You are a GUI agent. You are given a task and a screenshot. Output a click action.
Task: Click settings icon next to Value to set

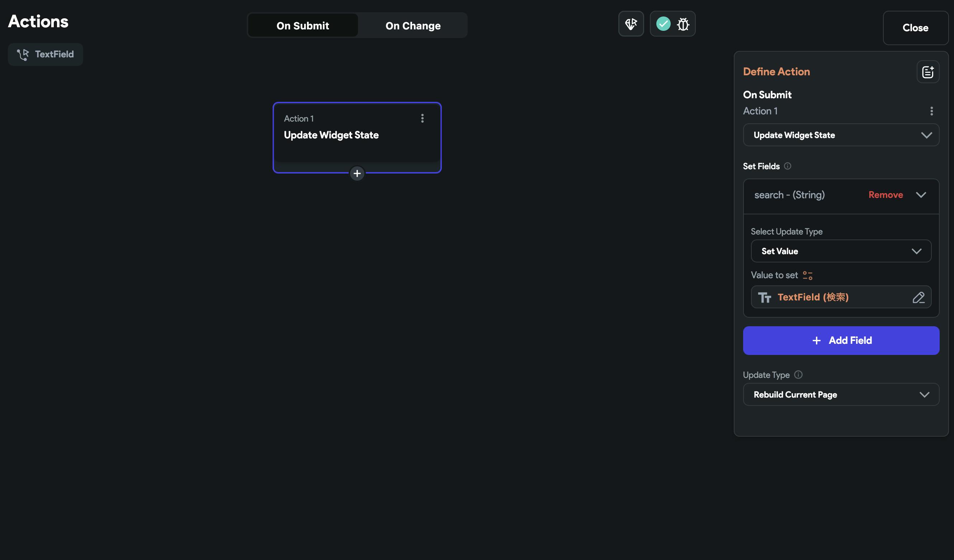point(808,275)
